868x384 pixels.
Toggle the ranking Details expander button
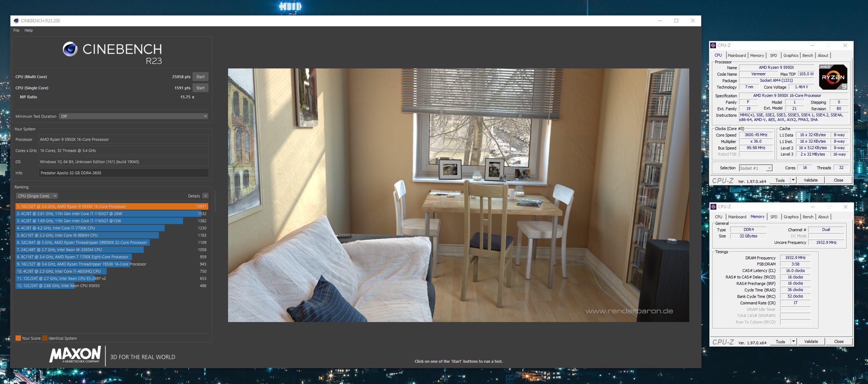tap(205, 196)
